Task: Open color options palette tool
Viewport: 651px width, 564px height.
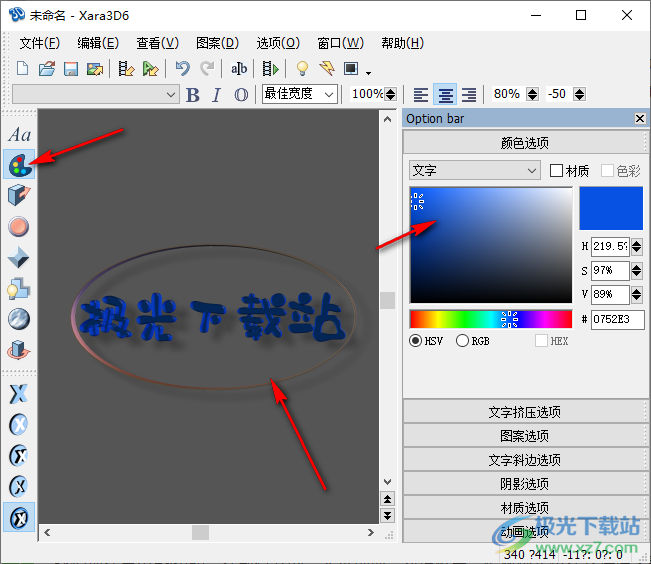Action: 19,165
